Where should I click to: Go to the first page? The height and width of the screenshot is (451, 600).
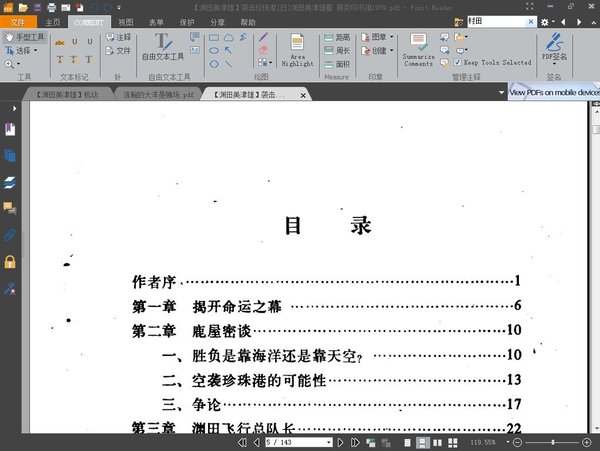pos(242,443)
